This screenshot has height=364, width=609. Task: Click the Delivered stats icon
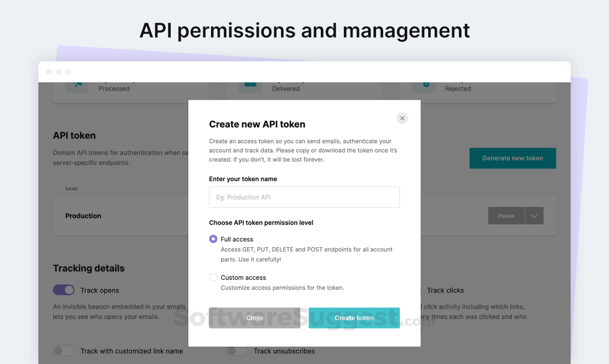coord(250,85)
